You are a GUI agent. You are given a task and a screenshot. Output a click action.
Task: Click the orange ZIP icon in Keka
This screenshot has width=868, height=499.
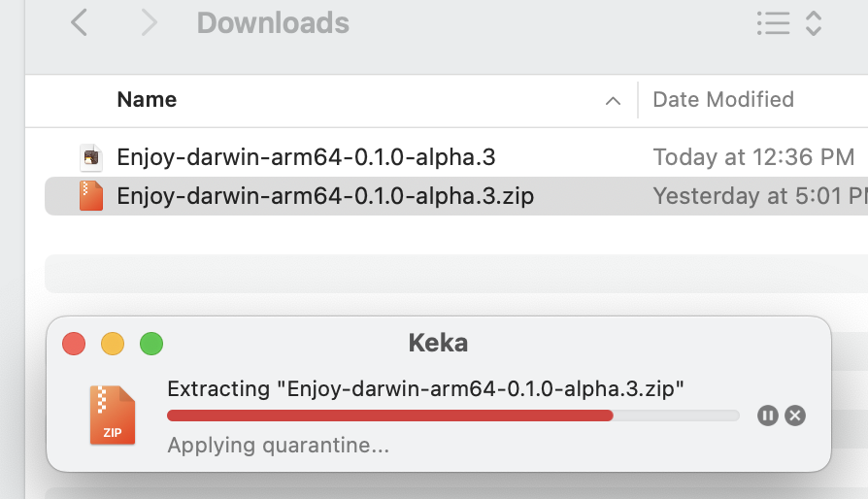coord(113,415)
